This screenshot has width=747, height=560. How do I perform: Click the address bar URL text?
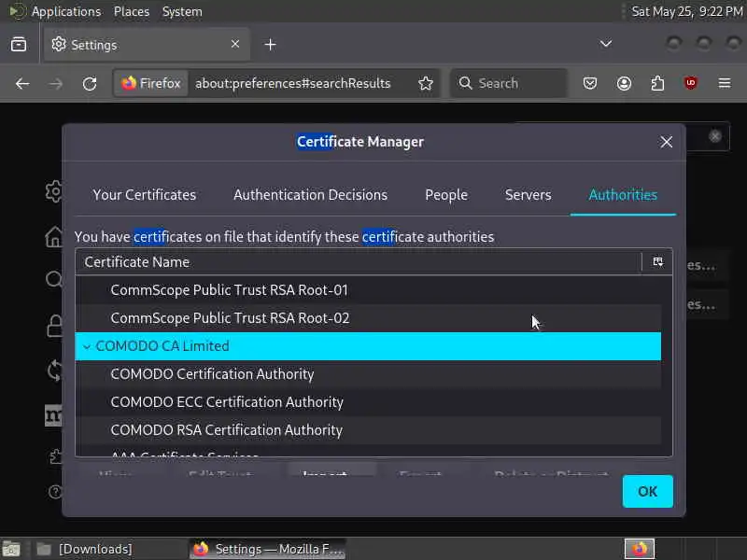(292, 83)
